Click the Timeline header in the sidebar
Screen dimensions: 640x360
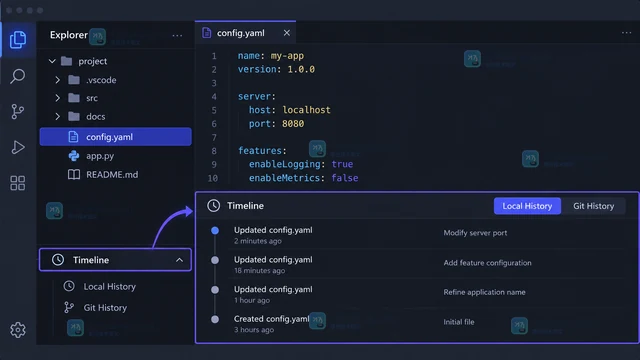point(116,260)
